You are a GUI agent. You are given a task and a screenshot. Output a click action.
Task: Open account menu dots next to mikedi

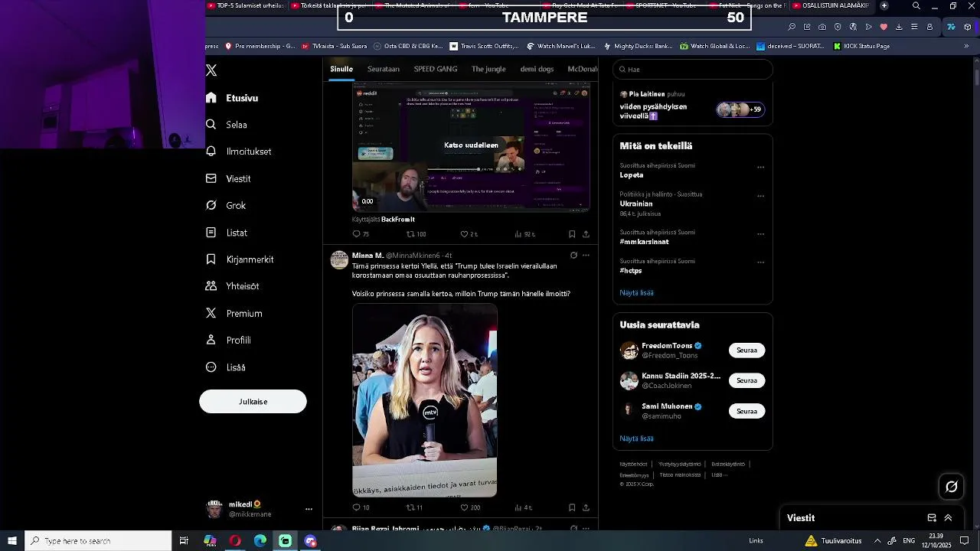(309, 509)
